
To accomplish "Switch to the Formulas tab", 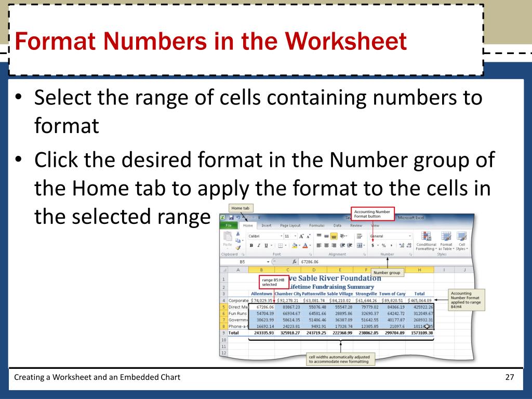I will point(317,225).
